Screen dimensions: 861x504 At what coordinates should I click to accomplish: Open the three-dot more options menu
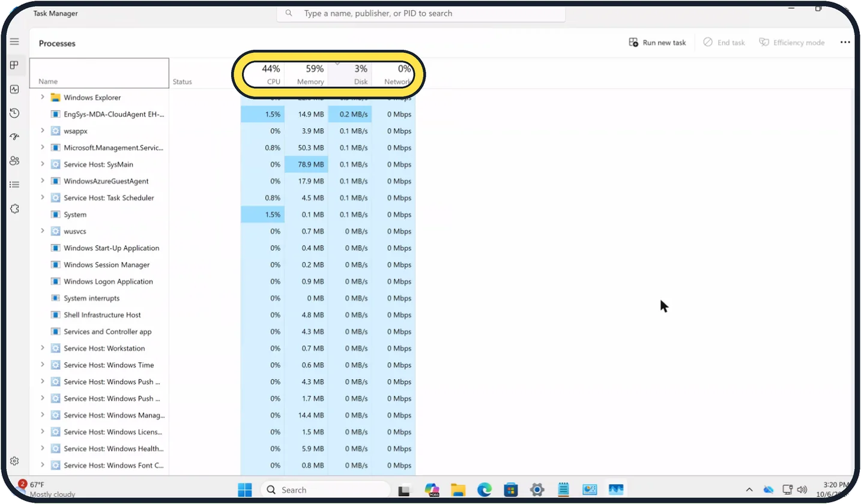[845, 43]
